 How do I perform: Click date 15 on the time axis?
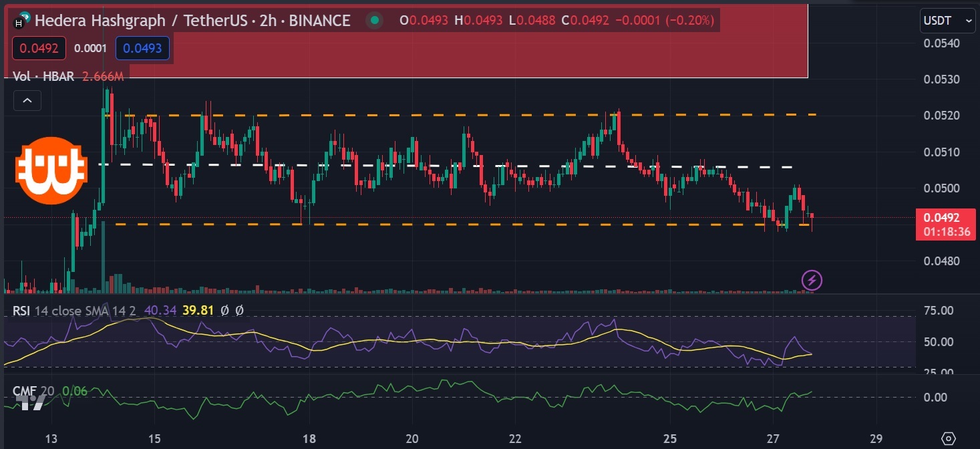tap(154, 438)
